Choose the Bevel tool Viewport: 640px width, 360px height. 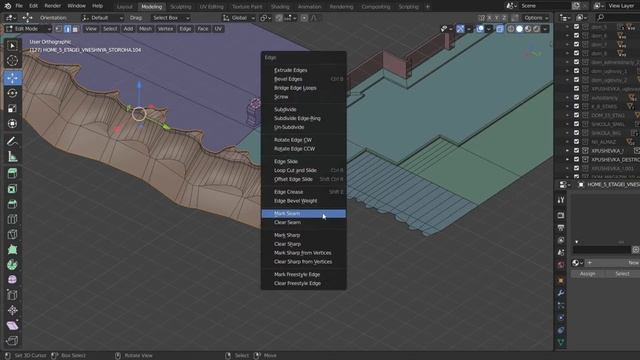(x=12, y=204)
